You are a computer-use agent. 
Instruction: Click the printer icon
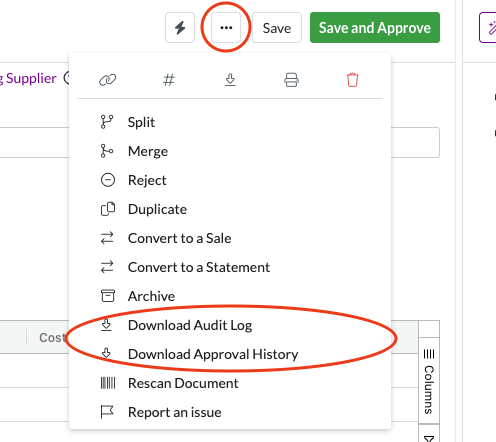(291, 80)
